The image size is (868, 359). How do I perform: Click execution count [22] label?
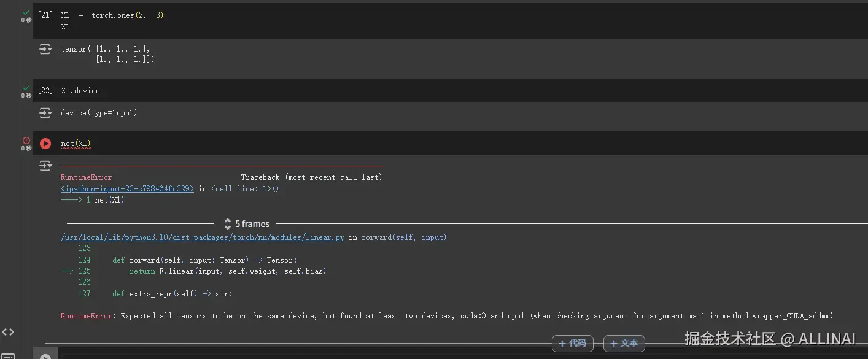[45, 91]
